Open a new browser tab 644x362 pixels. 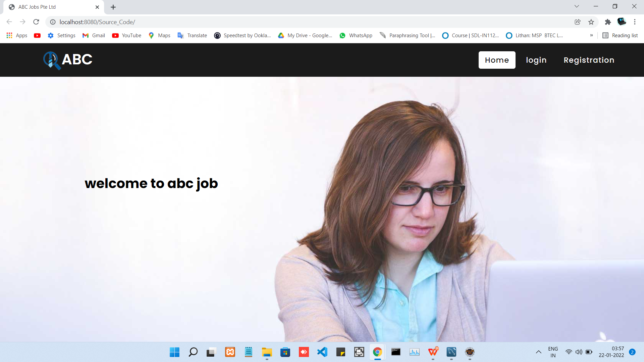pos(113,7)
